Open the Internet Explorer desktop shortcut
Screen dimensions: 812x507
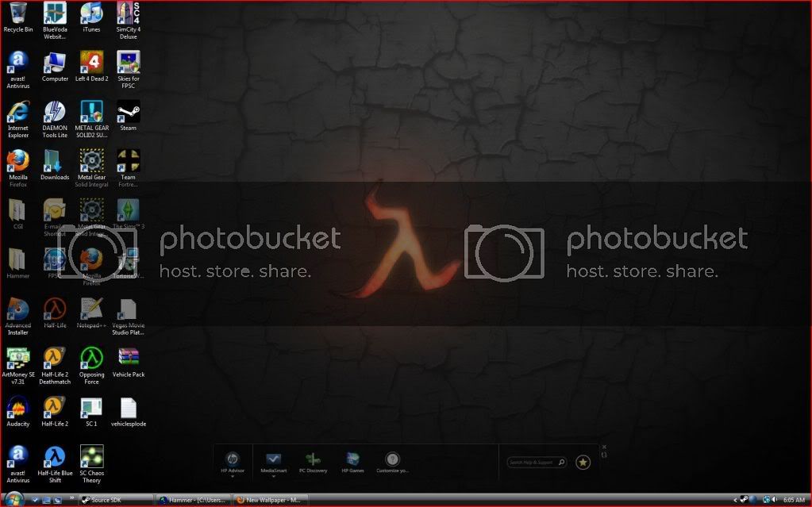click(x=18, y=119)
